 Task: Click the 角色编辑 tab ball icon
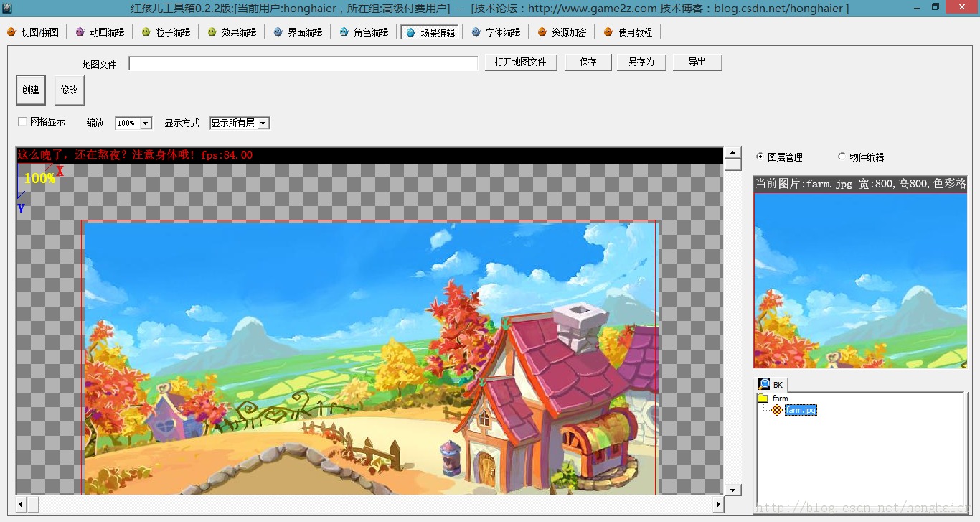tap(344, 32)
